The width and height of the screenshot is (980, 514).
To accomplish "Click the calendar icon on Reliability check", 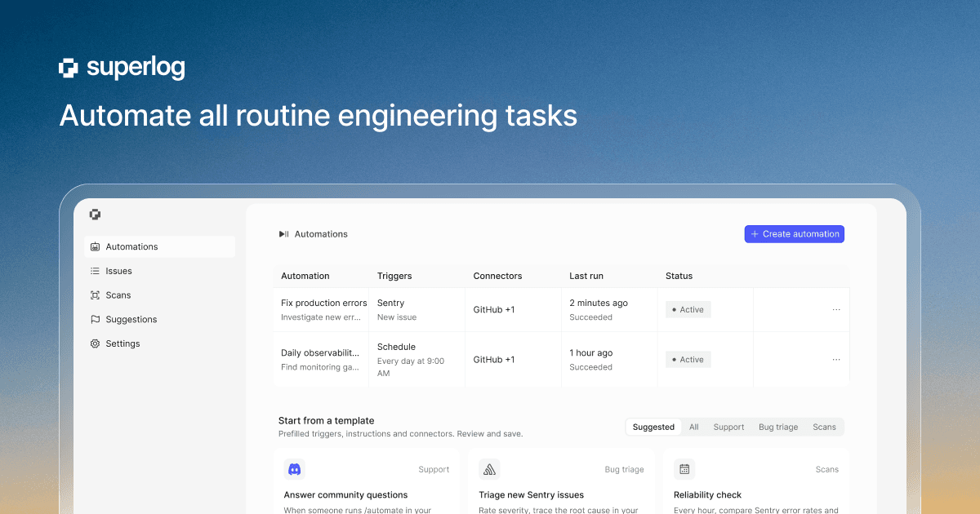I will (684, 469).
